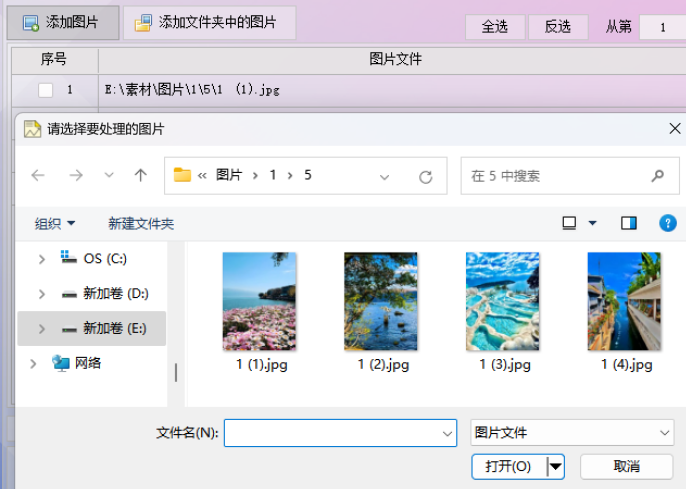
Task: Click the number field after 从第
Action: click(663, 27)
